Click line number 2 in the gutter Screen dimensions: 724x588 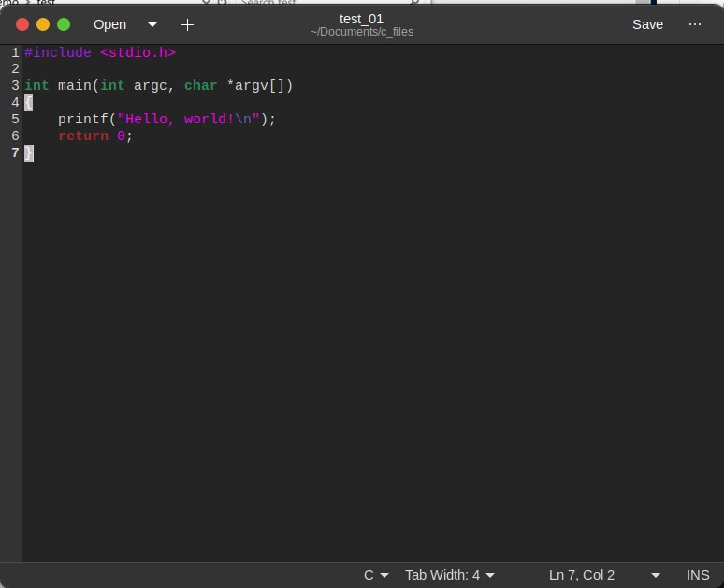[x=15, y=69]
